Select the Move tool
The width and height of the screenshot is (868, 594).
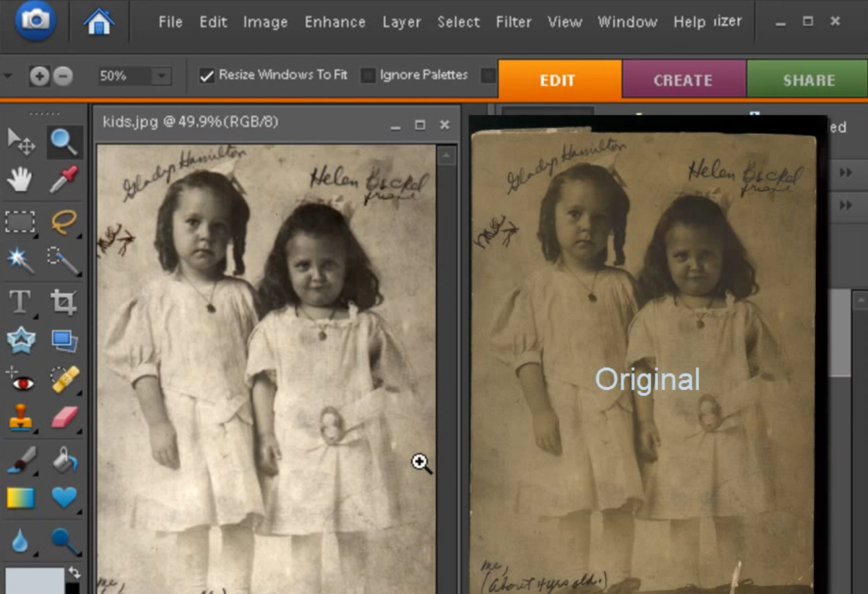coord(21,141)
